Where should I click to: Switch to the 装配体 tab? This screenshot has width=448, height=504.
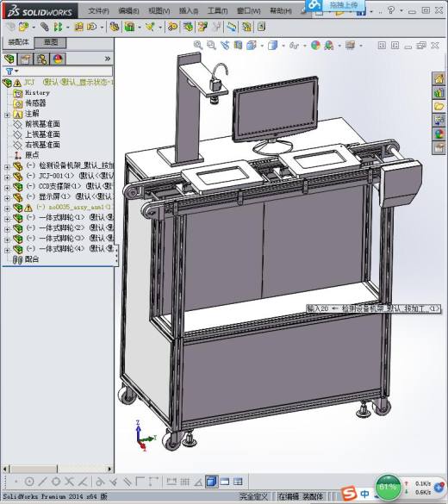coord(18,42)
